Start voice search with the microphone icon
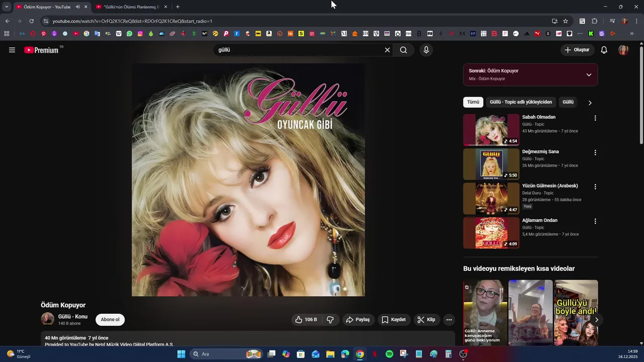Image resolution: width=644 pixels, height=362 pixels. [x=426, y=50]
